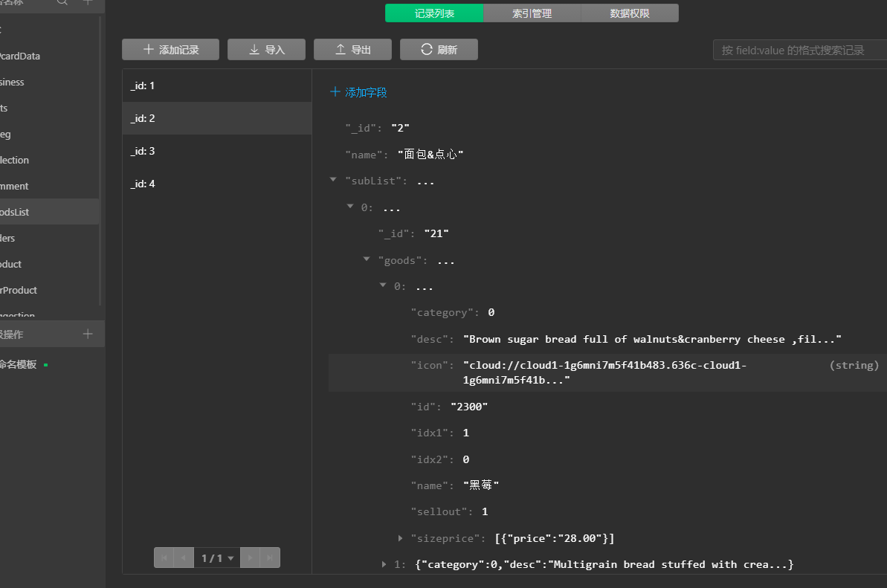887x588 pixels.
Task: Open the odsList collection
Action: tap(49, 212)
